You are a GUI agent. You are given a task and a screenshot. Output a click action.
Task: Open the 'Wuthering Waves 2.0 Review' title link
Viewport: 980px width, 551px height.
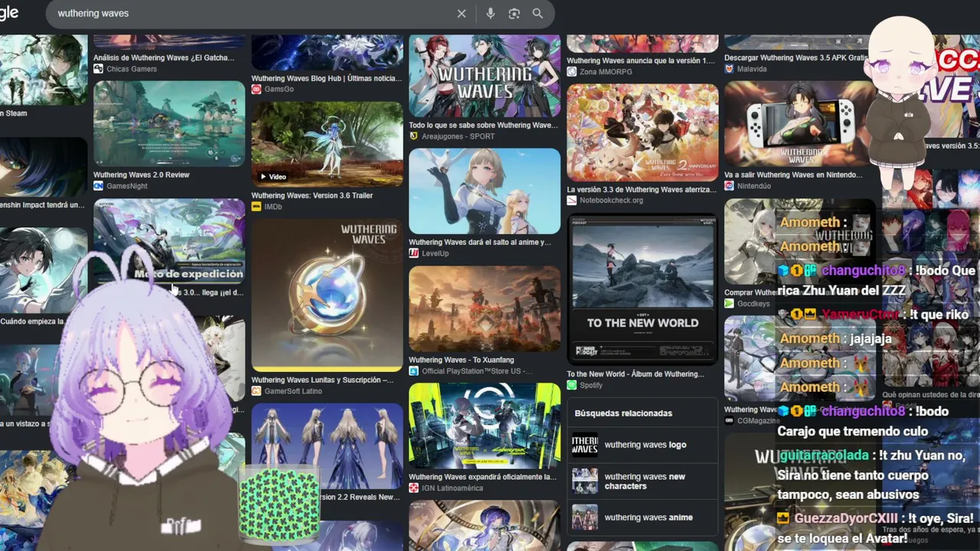(142, 175)
